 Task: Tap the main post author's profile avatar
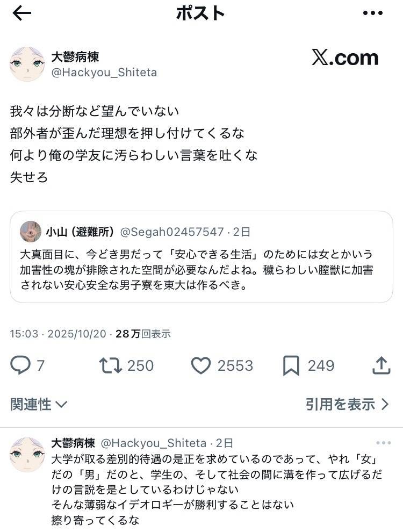point(27,64)
